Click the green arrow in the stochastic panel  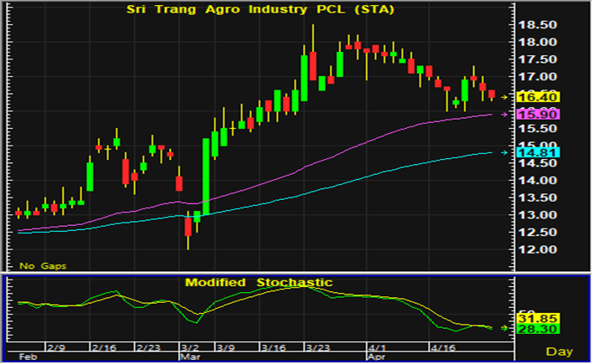tap(503, 328)
